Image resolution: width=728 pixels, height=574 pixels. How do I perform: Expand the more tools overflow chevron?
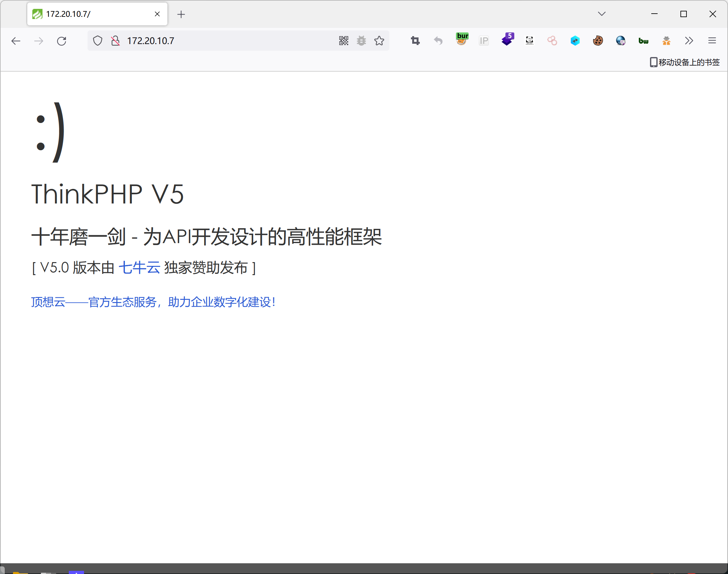pos(689,41)
